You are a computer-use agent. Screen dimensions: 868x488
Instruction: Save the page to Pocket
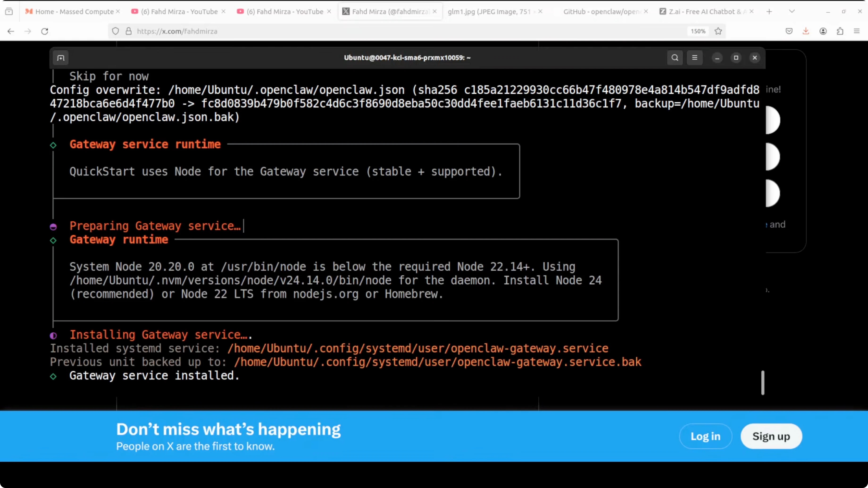[x=789, y=31]
